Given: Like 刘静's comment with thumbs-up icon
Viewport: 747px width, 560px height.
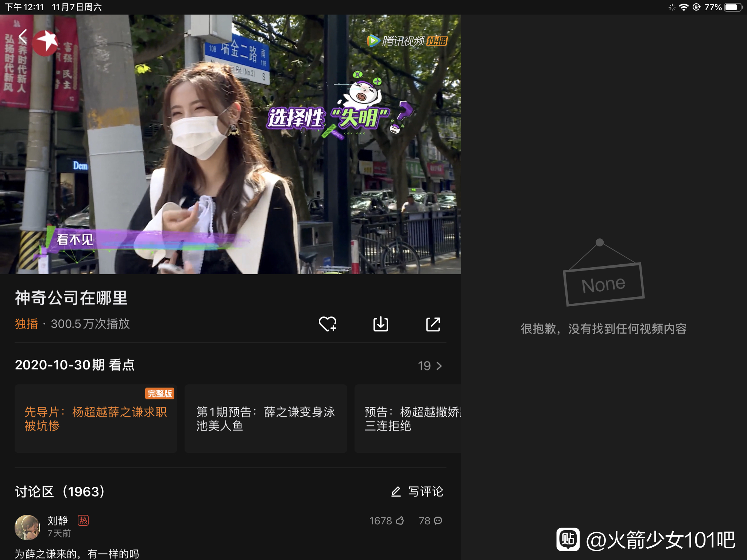Looking at the screenshot, I should pyautogui.click(x=400, y=521).
